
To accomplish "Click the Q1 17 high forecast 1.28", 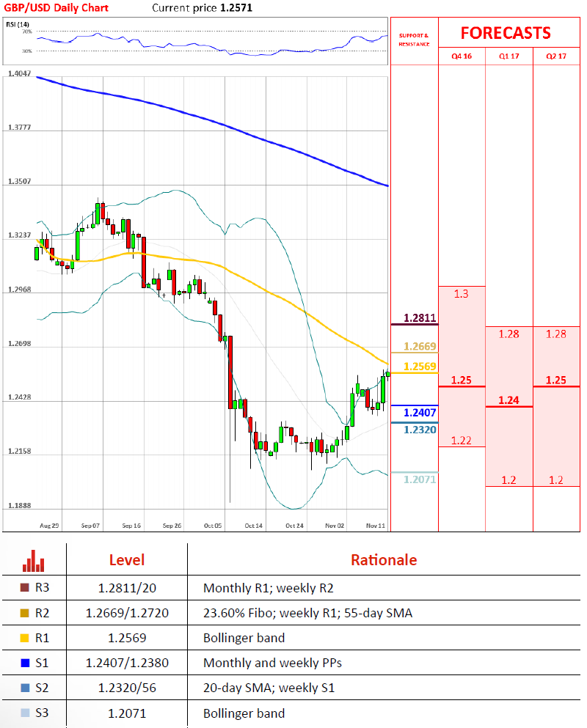I will pyautogui.click(x=509, y=334).
